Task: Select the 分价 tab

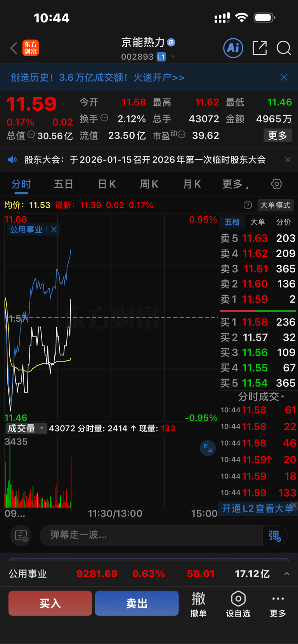Action: coord(283,222)
